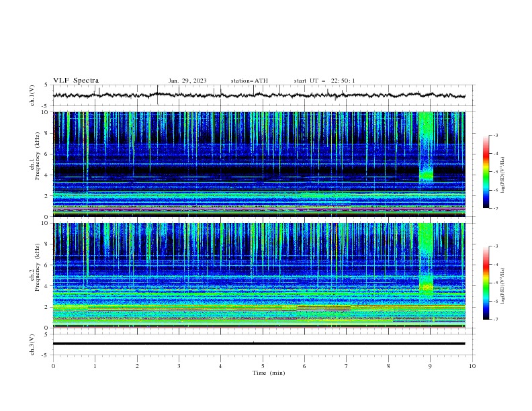Click the time axis tick label "1"
This screenshot has width=532, height=411.
(x=95, y=366)
